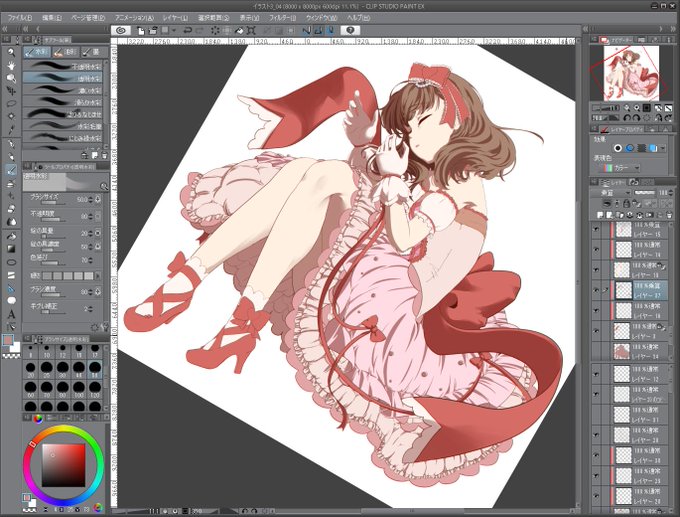
Task: Click the zoom in icon in Navigator
Action: pyautogui.click(x=637, y=108)
